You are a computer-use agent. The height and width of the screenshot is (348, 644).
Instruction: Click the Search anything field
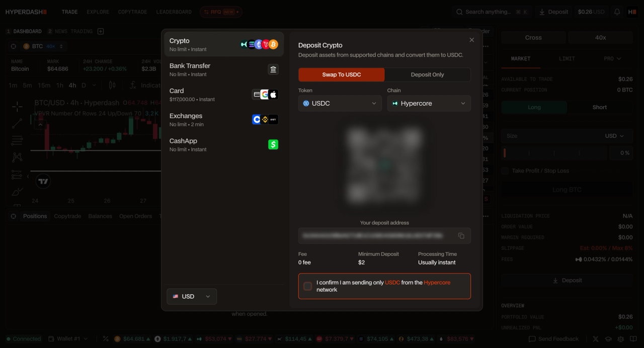tap(492, 12)
